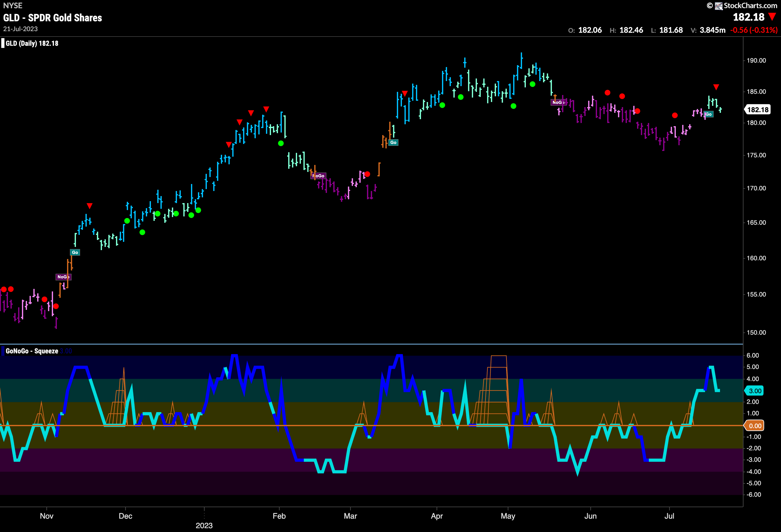Click the GLD - SPDR Gold Shares title
This screenshot has width=781, height=532.
52,18
